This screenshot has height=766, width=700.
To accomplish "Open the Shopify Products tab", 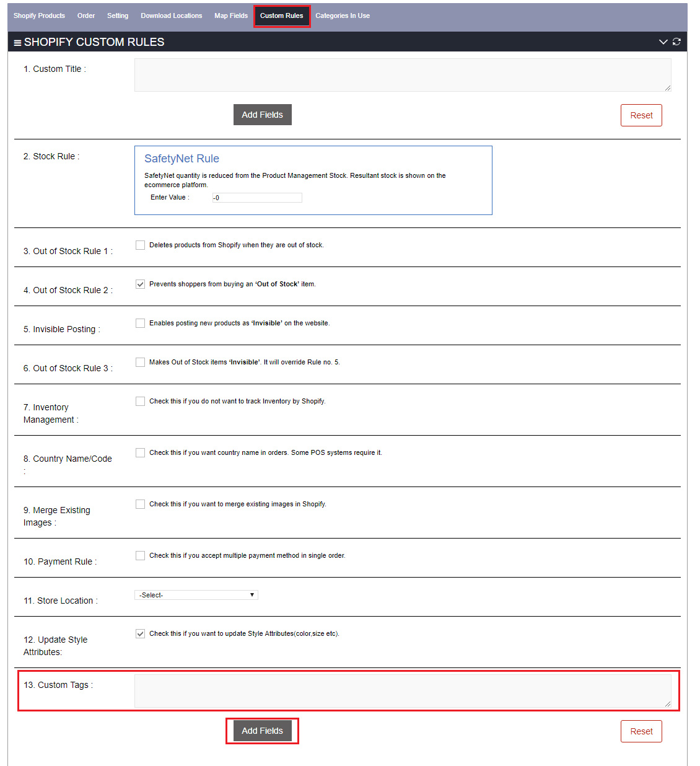I will [39, 15].
